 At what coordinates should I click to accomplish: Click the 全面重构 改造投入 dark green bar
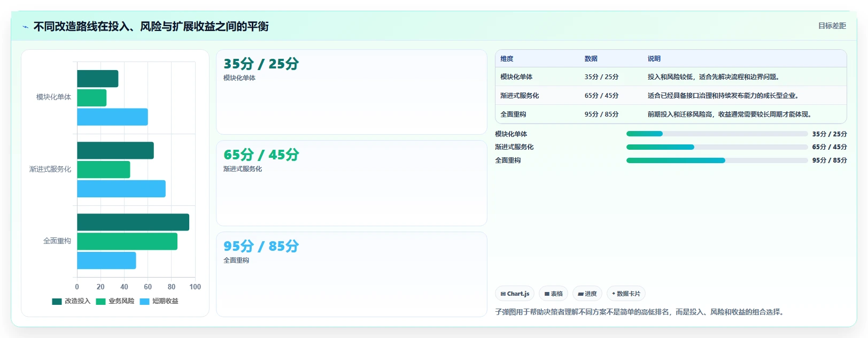(x=133, y=222)
